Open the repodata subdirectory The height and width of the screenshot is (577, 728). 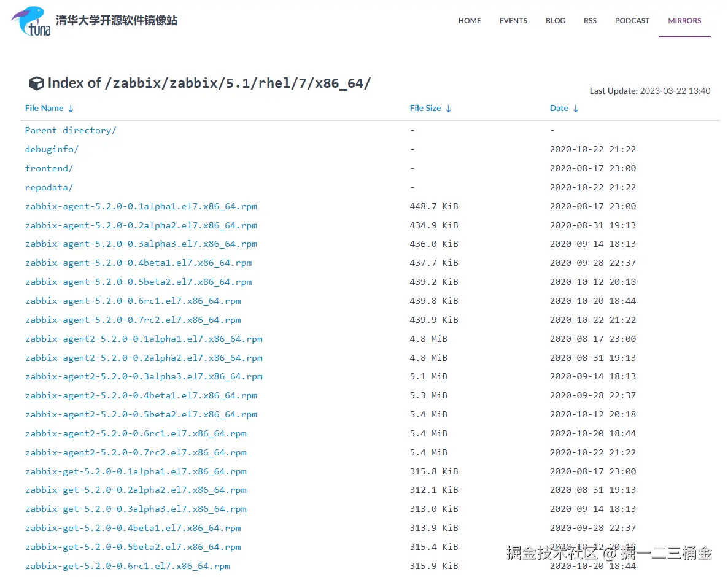click(49, 187)
